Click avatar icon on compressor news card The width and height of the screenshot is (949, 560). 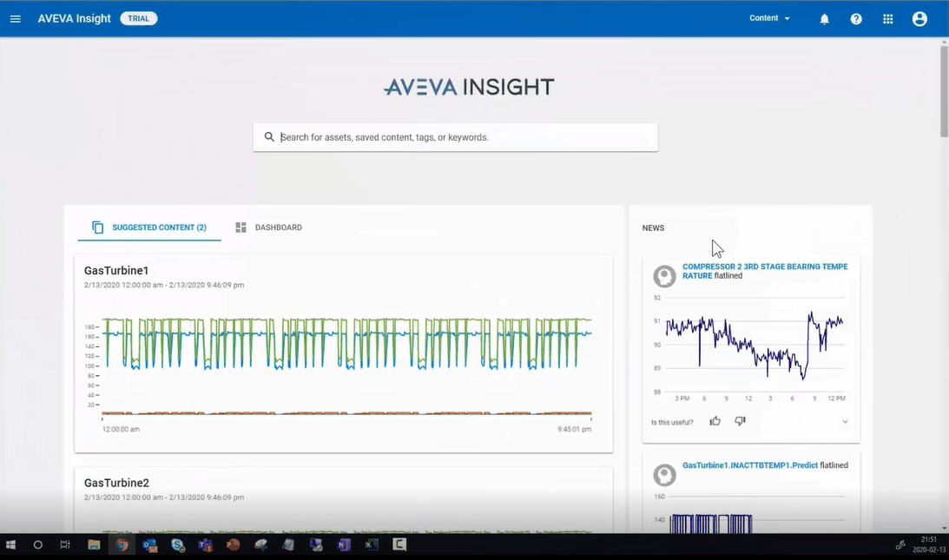[x=664, y=276]
